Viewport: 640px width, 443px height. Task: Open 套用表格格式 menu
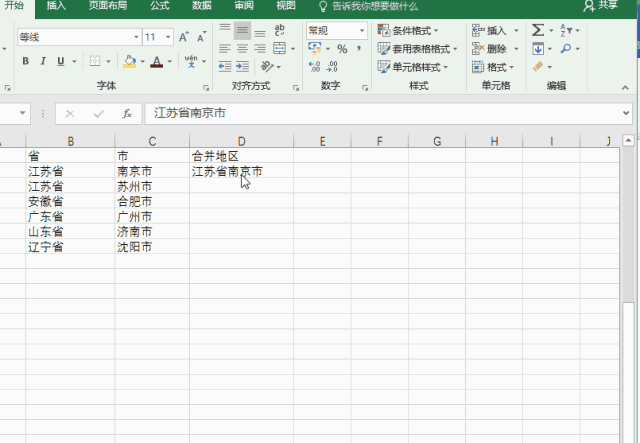point(418,49)
